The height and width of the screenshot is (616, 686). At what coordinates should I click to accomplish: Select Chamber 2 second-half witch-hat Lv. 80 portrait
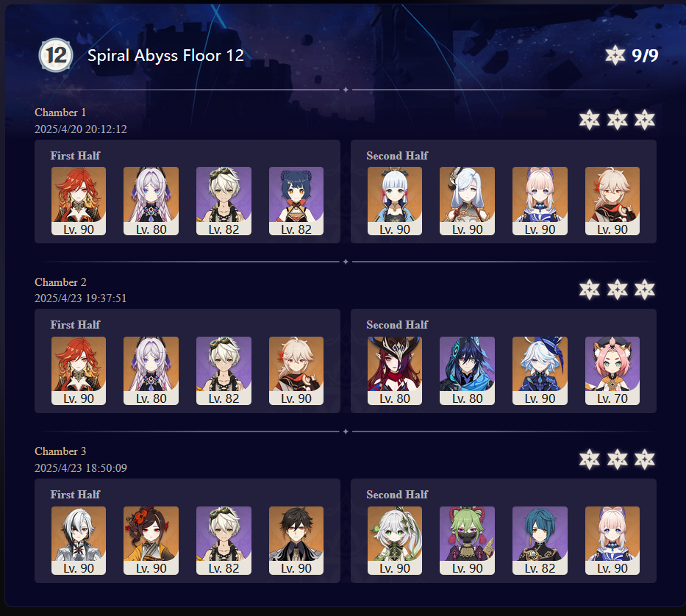(395, 370)
